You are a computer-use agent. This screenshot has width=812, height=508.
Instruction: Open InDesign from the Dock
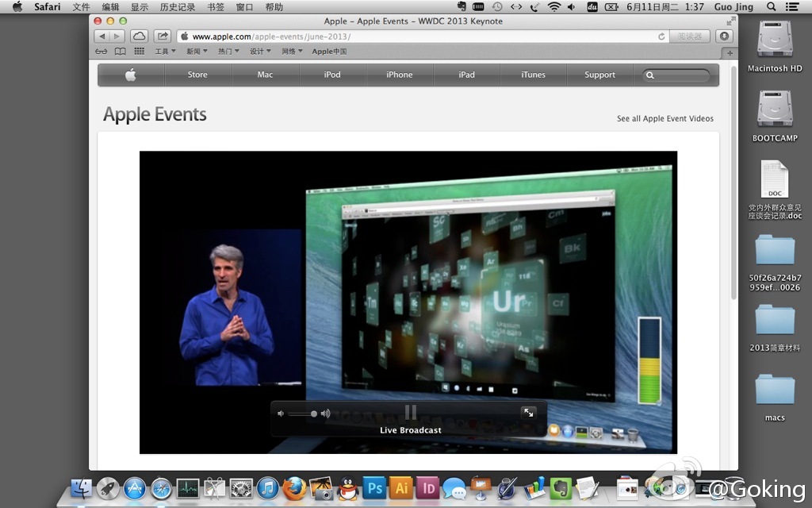click(x=427, y=488)
